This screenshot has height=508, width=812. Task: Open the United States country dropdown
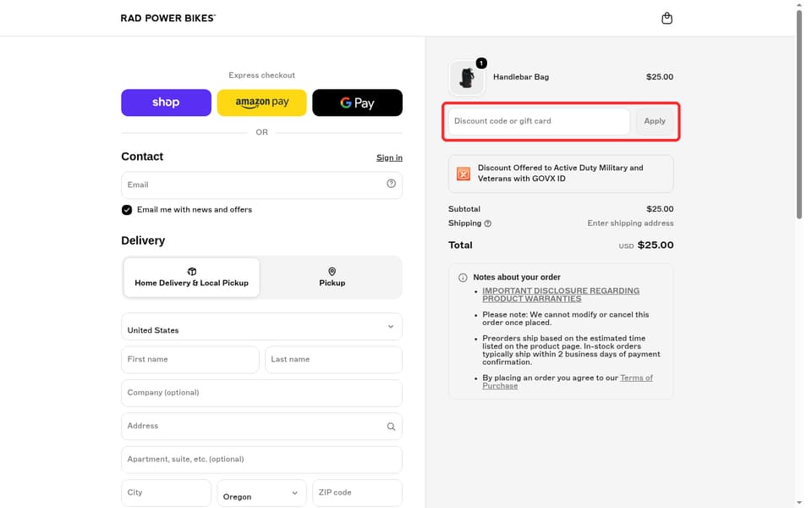(x=261, y=327)
